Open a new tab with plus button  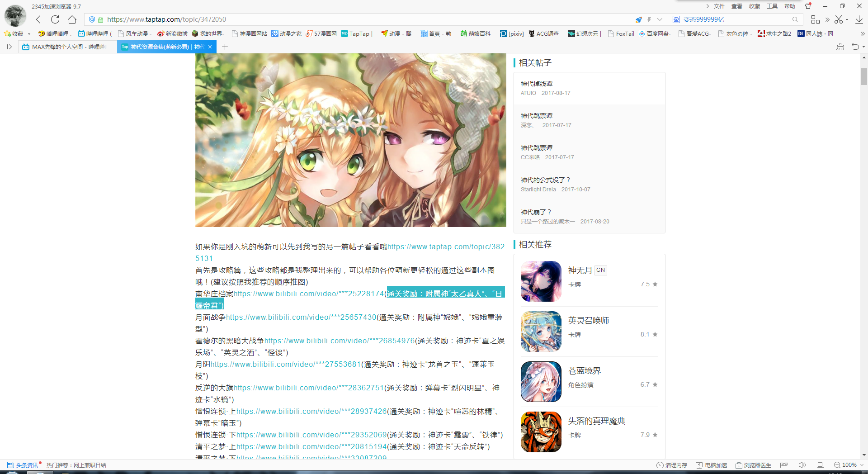click(225, 47)
